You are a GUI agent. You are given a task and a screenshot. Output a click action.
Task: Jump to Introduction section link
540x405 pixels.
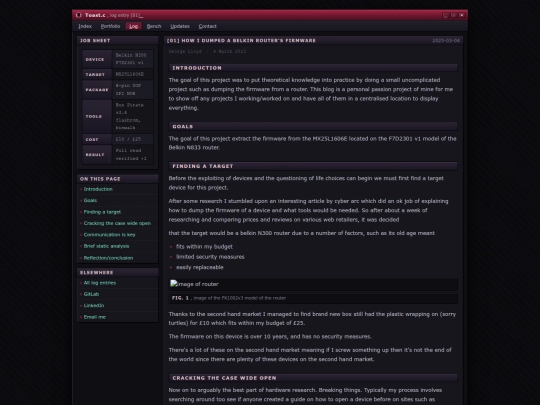coord(98,189)
